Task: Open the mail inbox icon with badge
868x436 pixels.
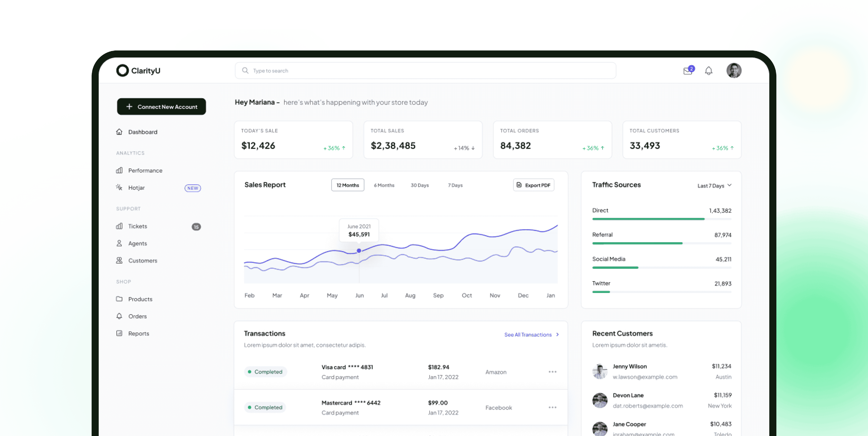Action: pos(688,70)
